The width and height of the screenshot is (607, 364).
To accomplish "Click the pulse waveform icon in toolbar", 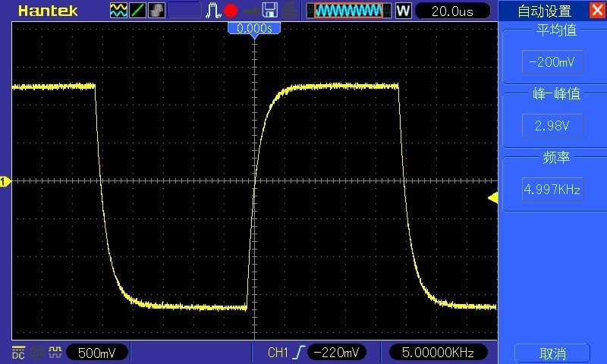I will [214, 11].
